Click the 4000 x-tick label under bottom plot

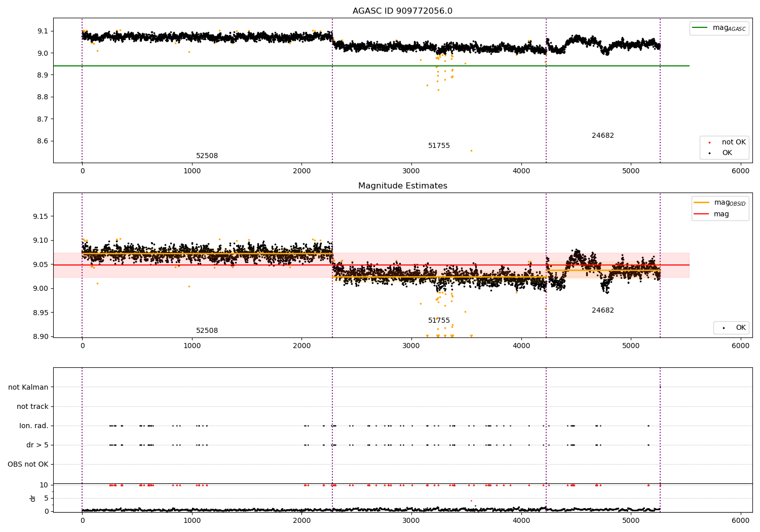tap(521, 521)
